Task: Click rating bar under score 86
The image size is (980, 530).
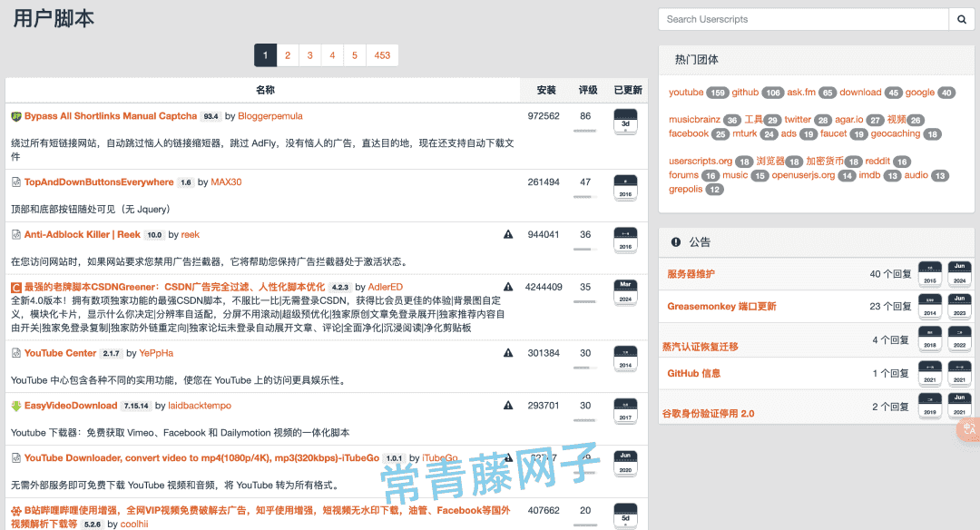Action: (585, 131)
